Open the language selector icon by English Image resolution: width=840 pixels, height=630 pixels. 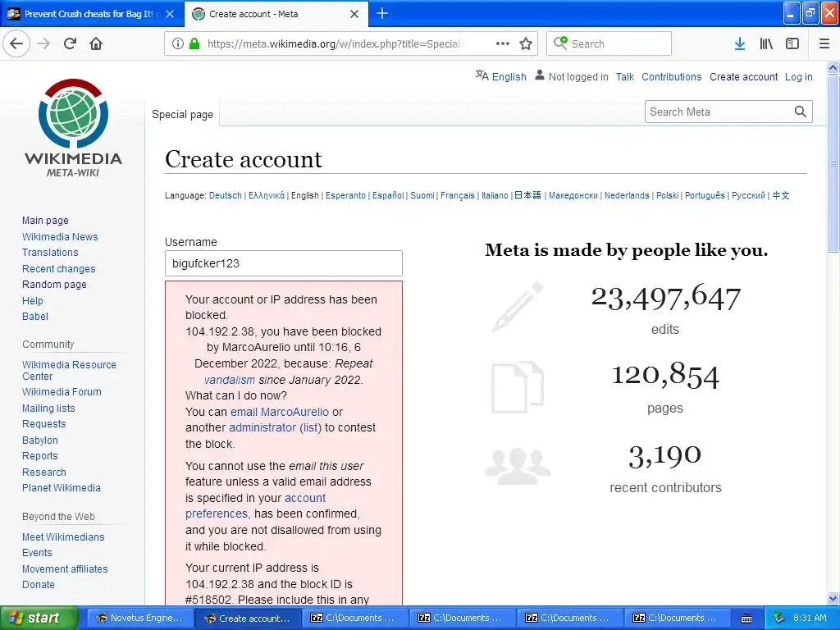pyautogui.click(x=482, y=75)
